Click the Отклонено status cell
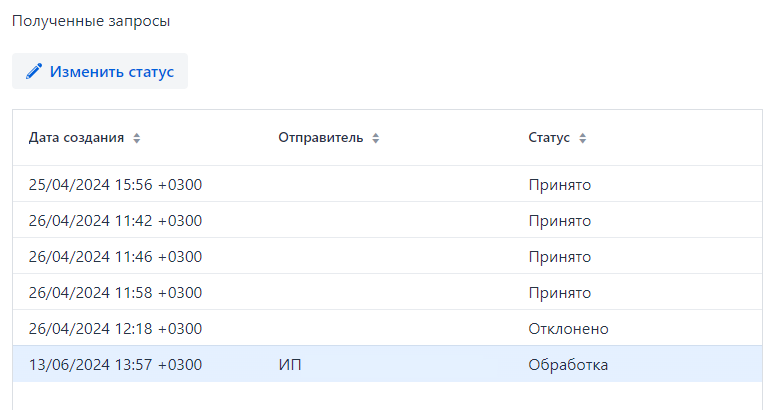 point(568,329)
